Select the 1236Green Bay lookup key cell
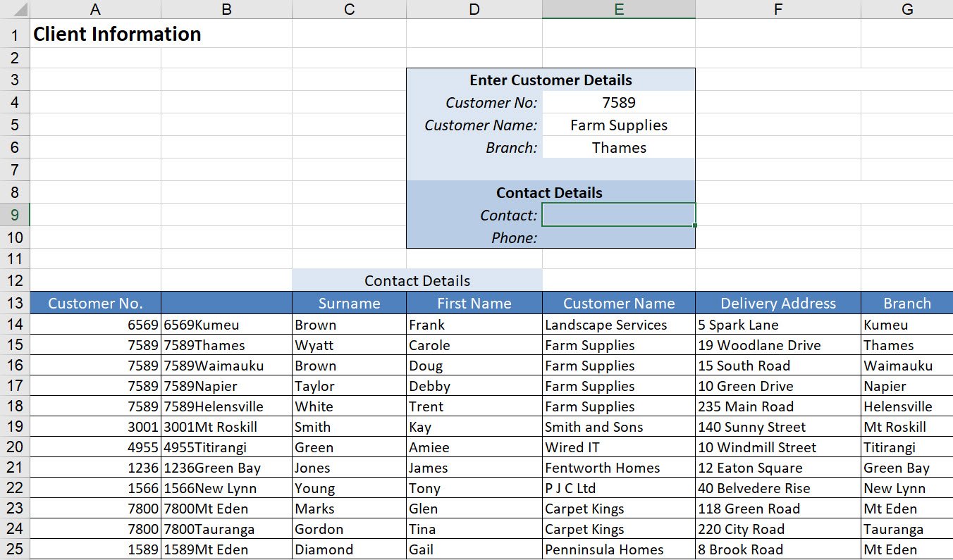This screenshot has width=953, height=560. [226, 468]
